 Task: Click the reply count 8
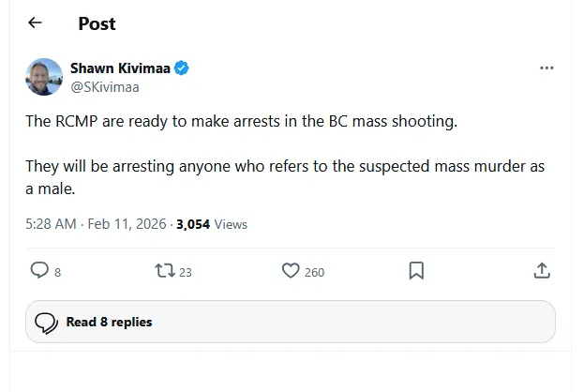57,272
